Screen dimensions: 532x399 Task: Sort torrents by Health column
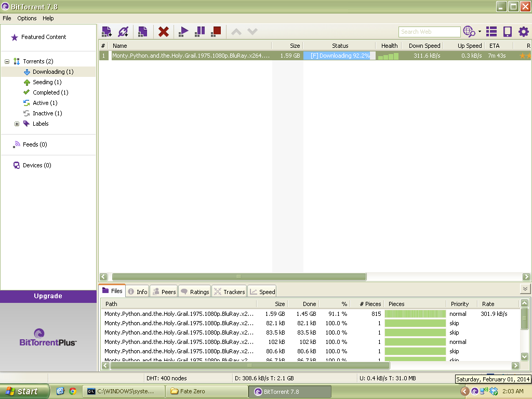[x=389, y=46]
